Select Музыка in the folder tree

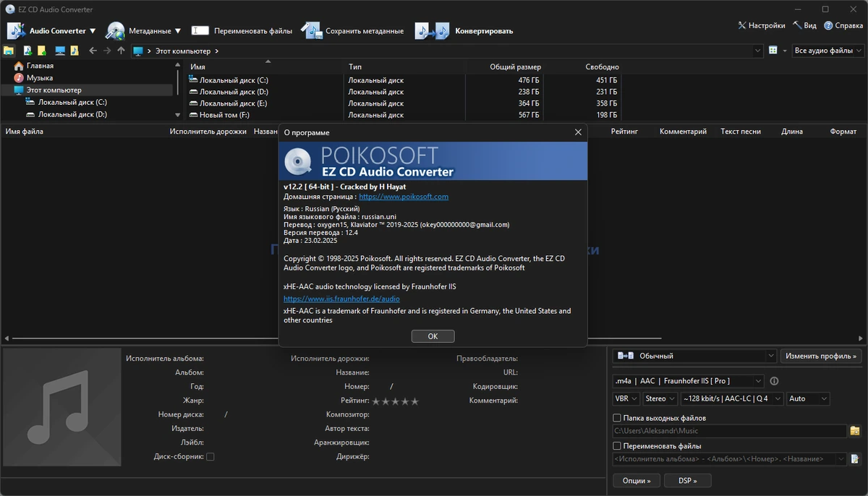pyautogui.click(x=40, y=78)
